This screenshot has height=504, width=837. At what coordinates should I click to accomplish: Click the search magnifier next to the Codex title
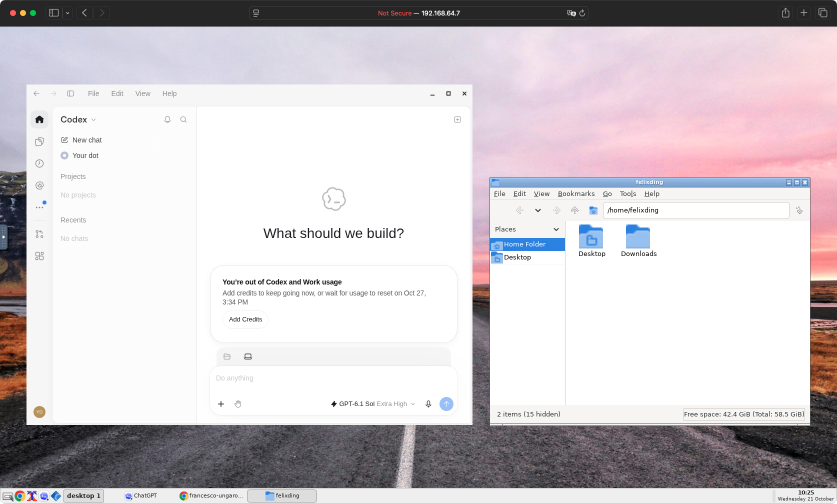[x=183, y=119]
